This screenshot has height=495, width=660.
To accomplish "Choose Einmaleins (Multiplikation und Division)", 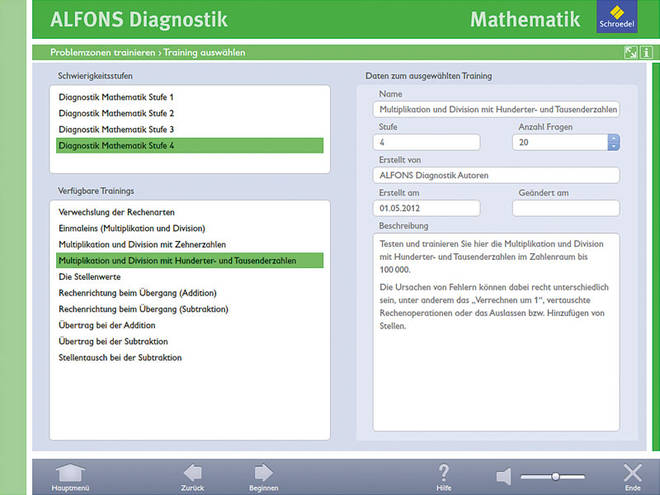I will point(190,228).
